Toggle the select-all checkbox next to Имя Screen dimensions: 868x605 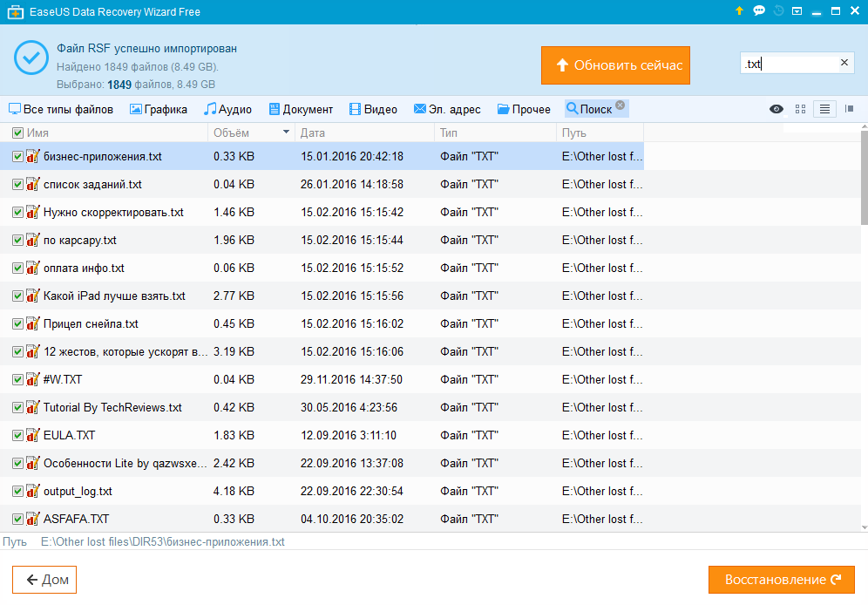tap(17, 133)
